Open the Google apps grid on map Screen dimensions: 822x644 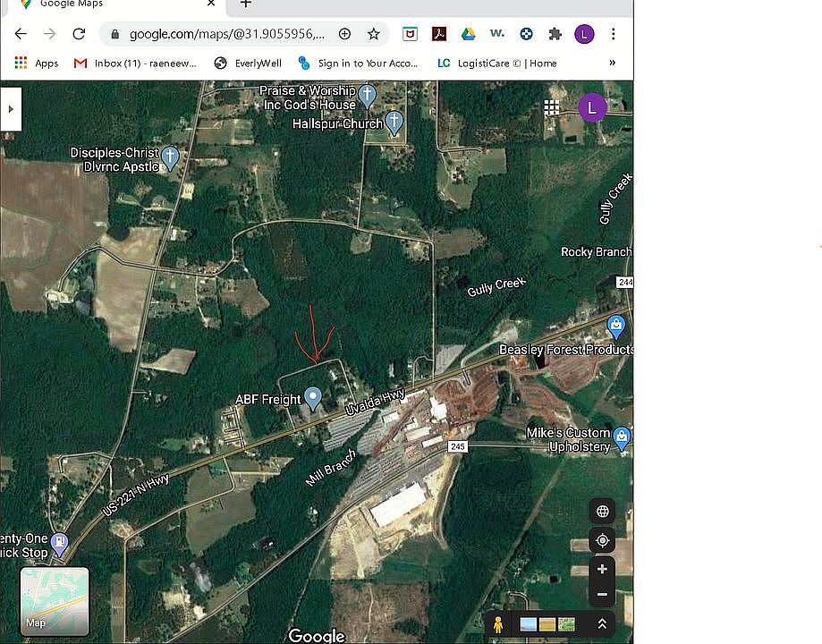552,107
